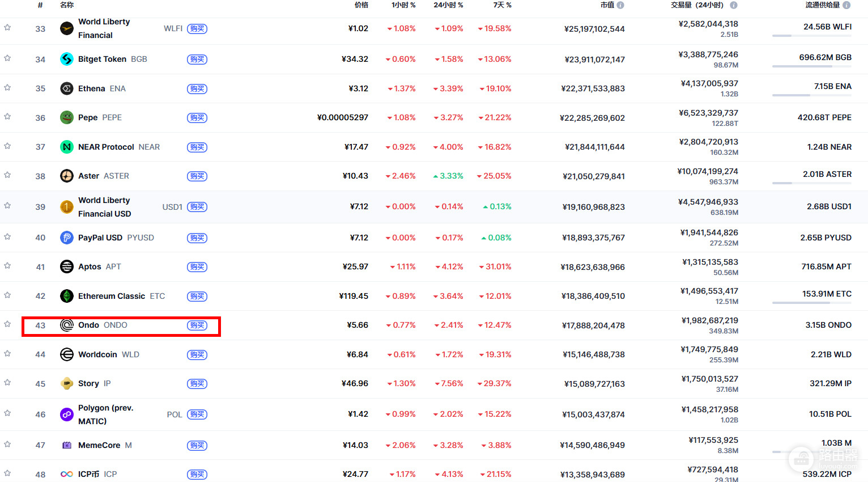Click the Ethena coin logo
This screenshot has width=868, height=482.
(x=67, y=88)
